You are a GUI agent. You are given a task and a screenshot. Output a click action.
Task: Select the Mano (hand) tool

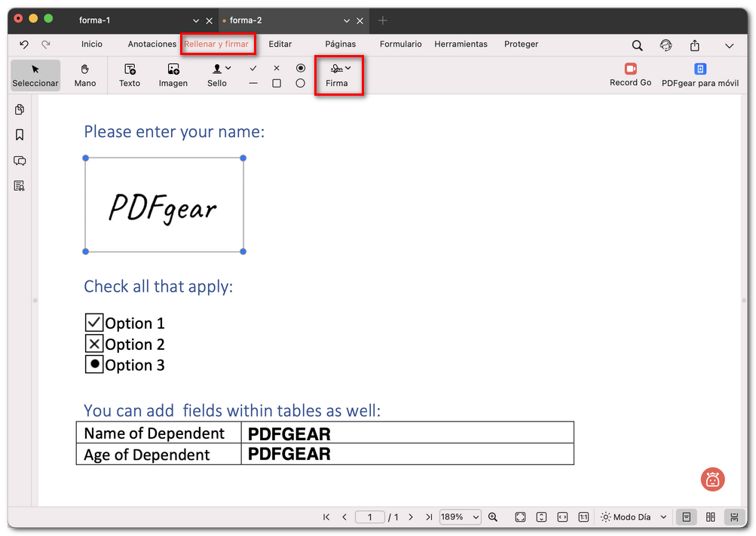(84, 75)
